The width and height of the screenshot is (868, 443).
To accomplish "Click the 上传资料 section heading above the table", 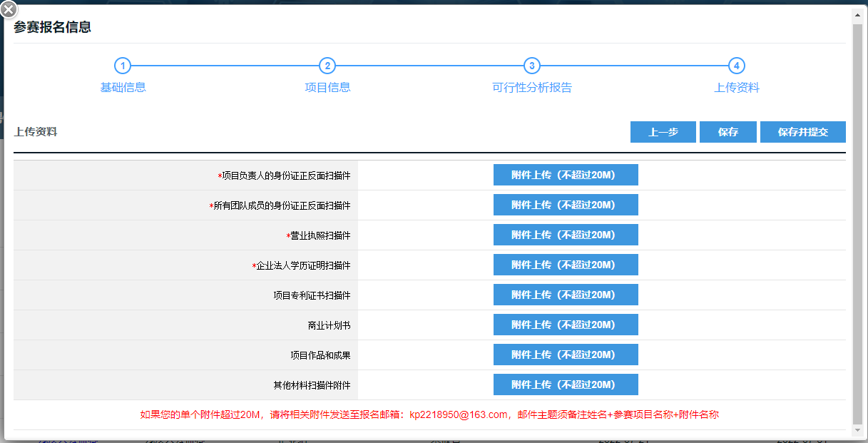I will (x=36, y=132).
